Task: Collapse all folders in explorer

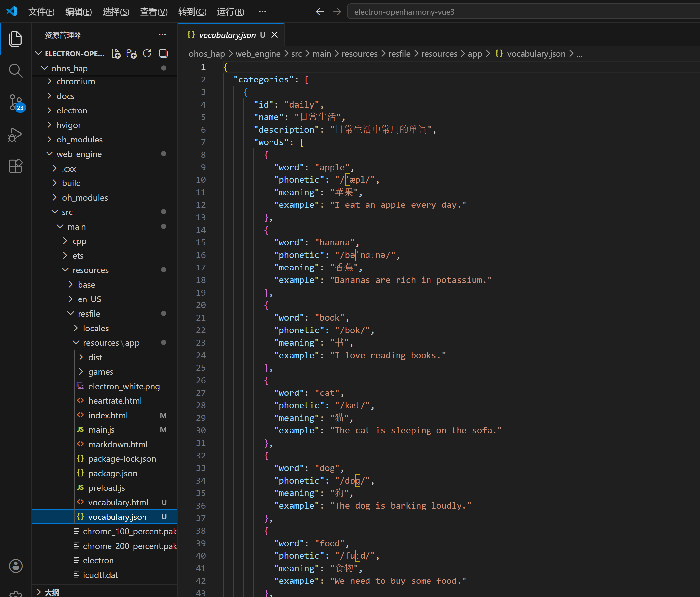Action: coord(163,54)
